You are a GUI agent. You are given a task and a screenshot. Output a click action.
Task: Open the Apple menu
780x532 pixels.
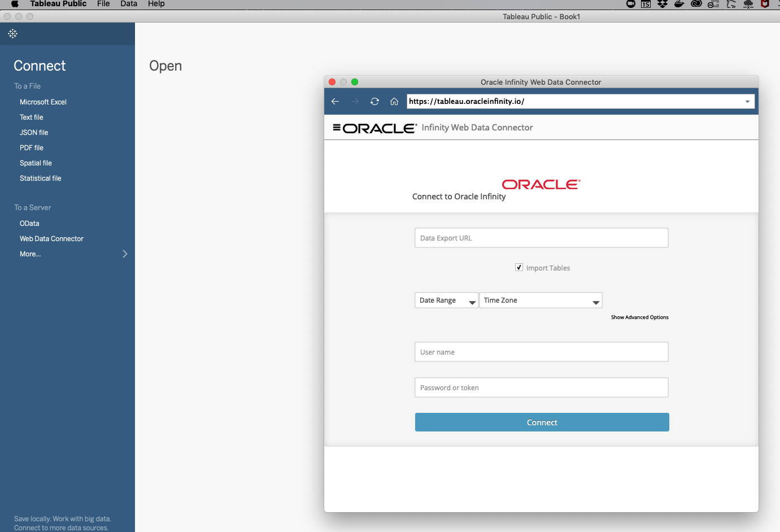click(15, 4)
